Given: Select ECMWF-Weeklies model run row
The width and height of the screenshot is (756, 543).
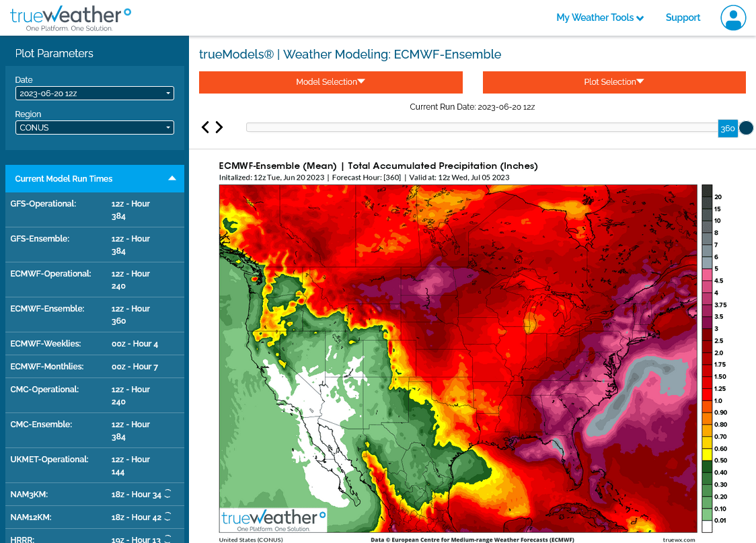Looking at the screenshot, I should [x=94, y=343].
